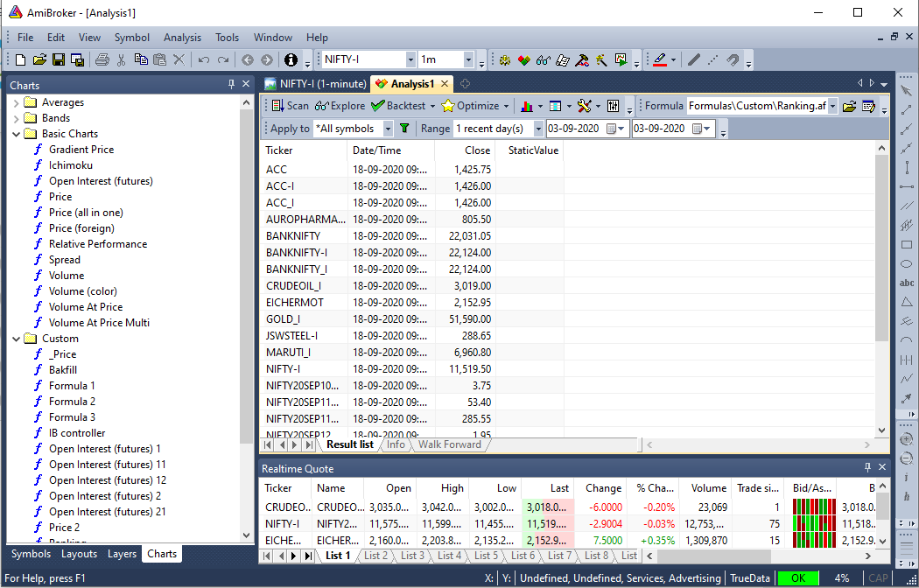Sort by the Ticker column header in results
This screenshot has height=588, width=919.
point(305,150)
